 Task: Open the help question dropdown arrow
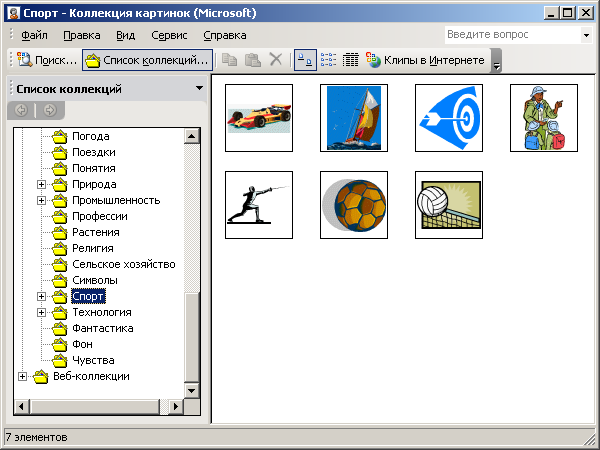[586, 35]
